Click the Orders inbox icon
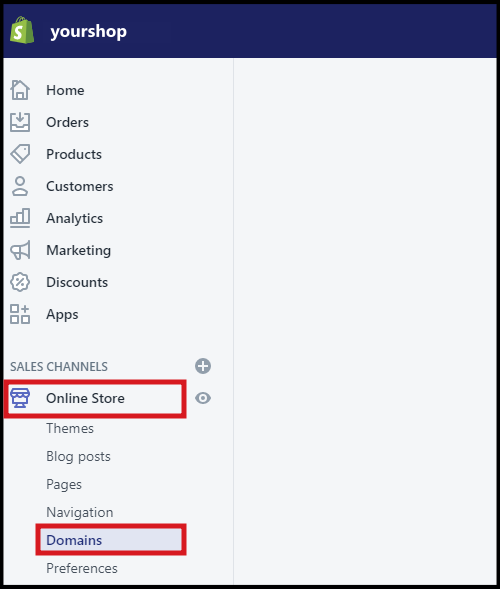The height and width of the screenshot is (589, 500). (20, 122)
